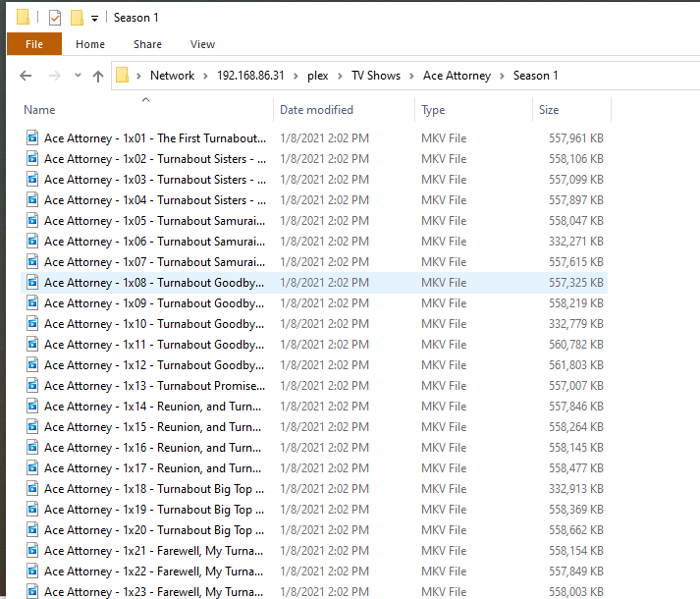Click file icon for episode 1x03
The image size is (700, 599).
[x=32, y=179]
